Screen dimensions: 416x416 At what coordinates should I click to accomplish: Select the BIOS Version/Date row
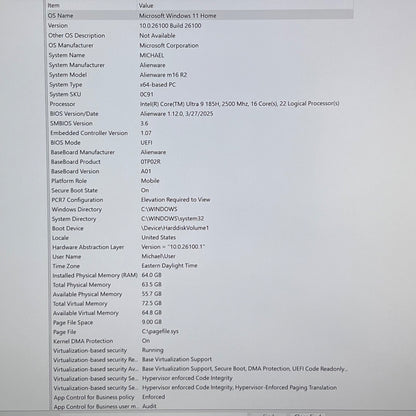[x=201, y=113]
